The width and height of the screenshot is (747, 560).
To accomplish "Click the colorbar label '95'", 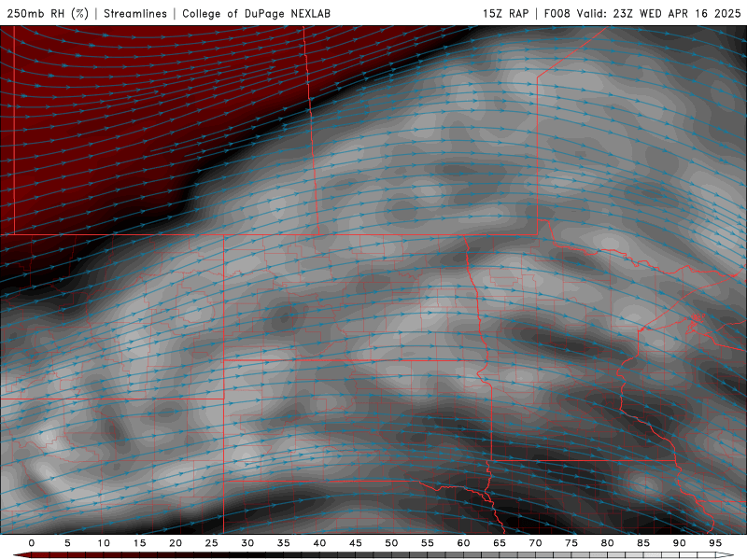I will click(715, 543).
